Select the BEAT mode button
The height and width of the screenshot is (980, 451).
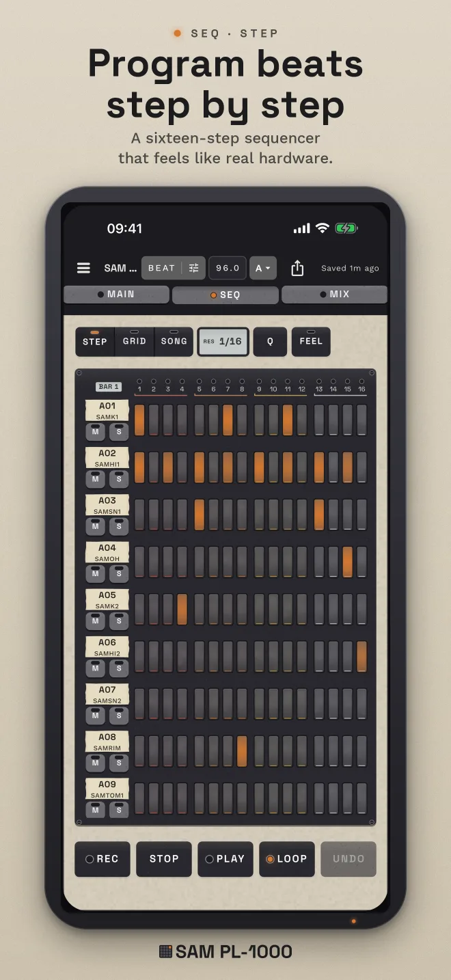coord(162,268)
